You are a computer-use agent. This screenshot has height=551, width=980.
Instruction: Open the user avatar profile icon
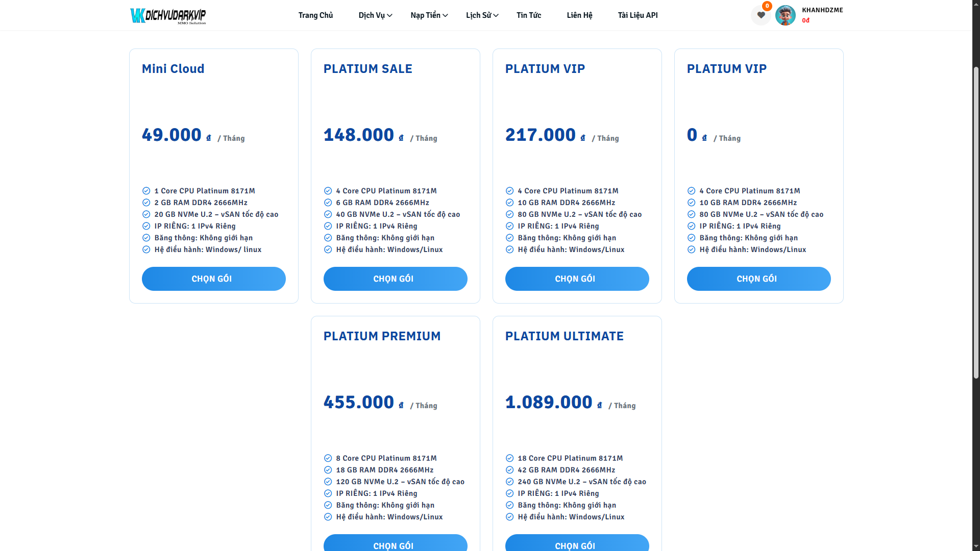point(785,15)
